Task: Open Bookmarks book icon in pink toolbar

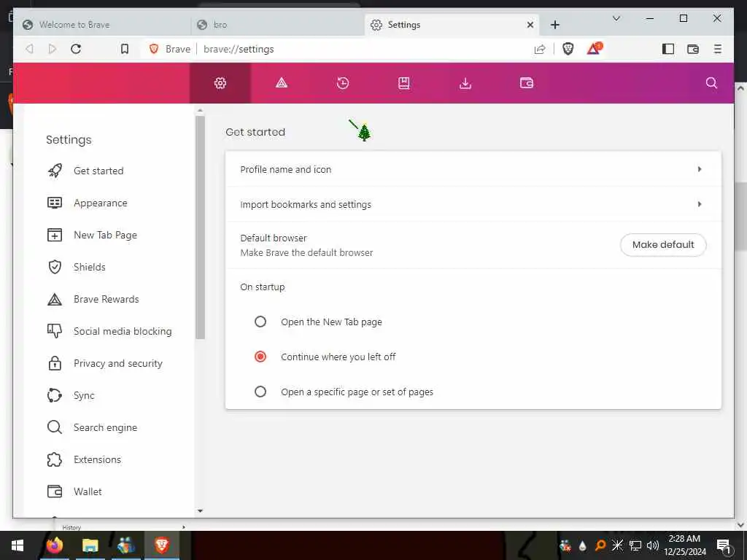Action: point(403,83)
